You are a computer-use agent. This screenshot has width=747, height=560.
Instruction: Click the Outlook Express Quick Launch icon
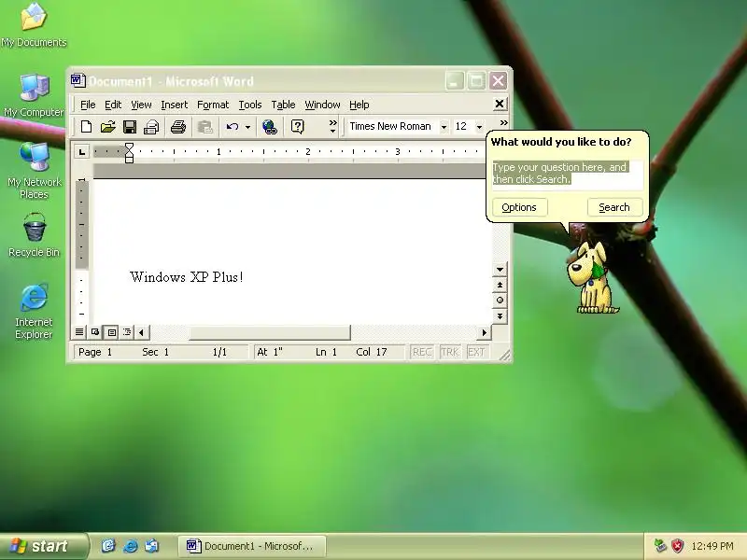point(152,546)
